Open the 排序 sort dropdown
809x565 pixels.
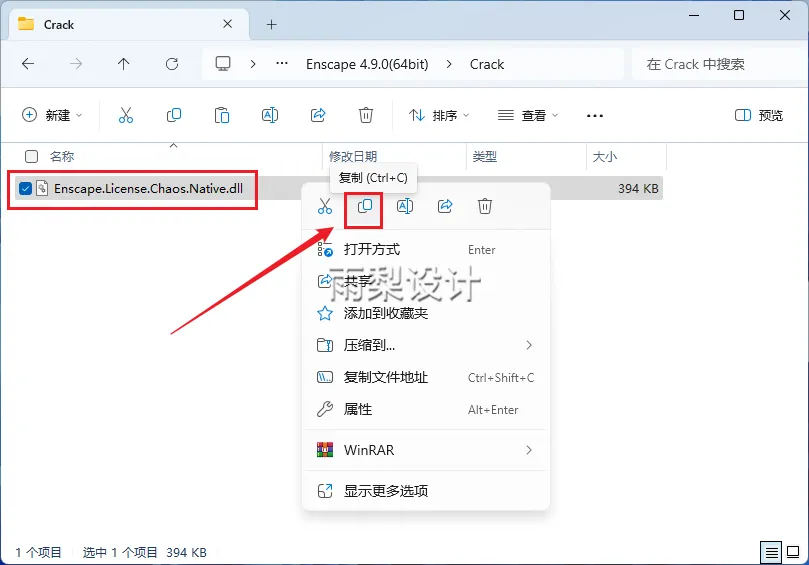[438, 115]
